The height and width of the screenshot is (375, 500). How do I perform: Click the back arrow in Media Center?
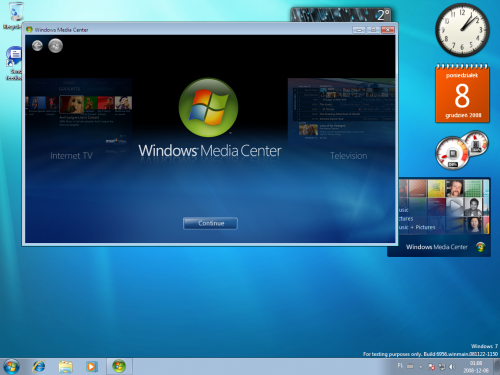(x=37, y=45)
